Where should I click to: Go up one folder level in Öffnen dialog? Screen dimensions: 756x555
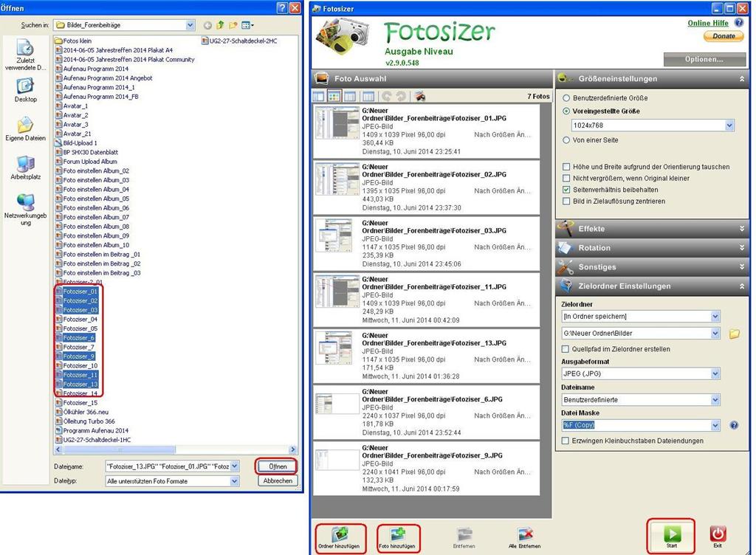point(220,25)
